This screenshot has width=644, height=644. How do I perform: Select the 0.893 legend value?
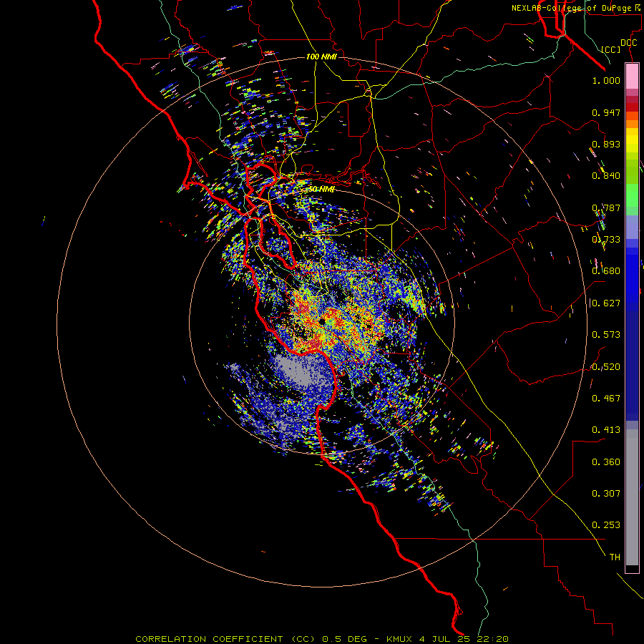(606, 144)
